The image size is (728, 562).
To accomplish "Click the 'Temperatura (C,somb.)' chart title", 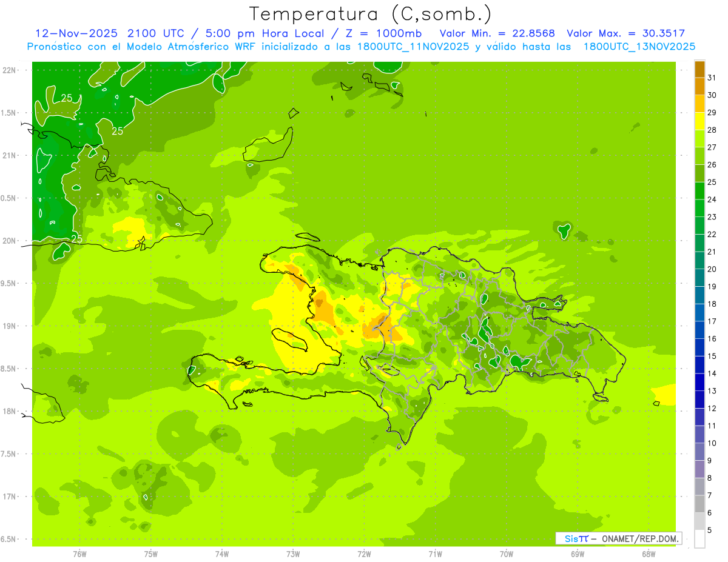I will [370, 15].
